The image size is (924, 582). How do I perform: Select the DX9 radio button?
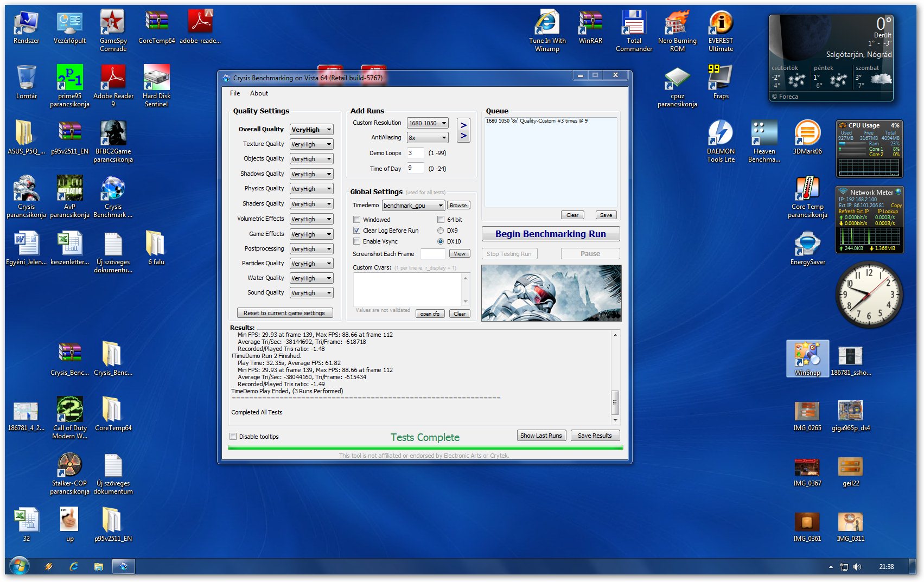pos(441,231)
